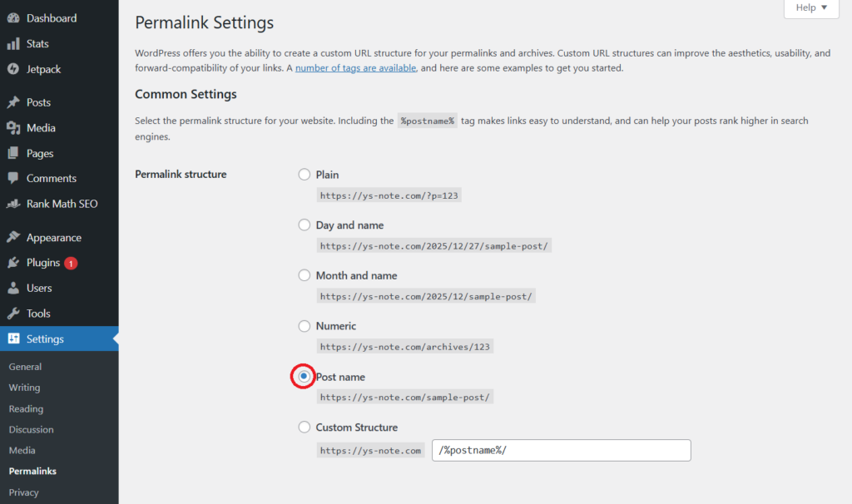Click the Media library icon
This screenshot has width=852, height=504.
coord(13,128)
